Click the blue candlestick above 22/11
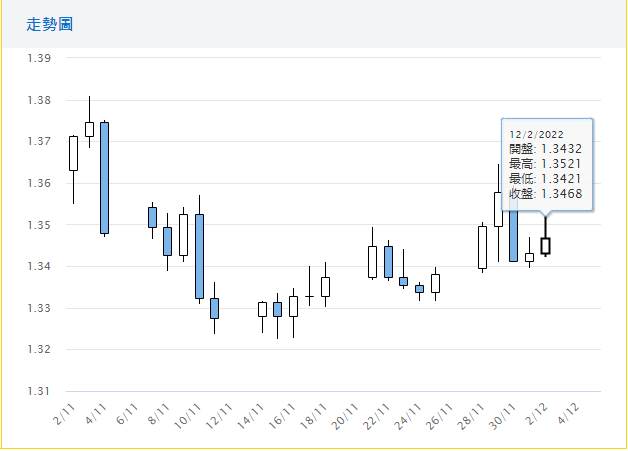 click(x=388, y=261)
